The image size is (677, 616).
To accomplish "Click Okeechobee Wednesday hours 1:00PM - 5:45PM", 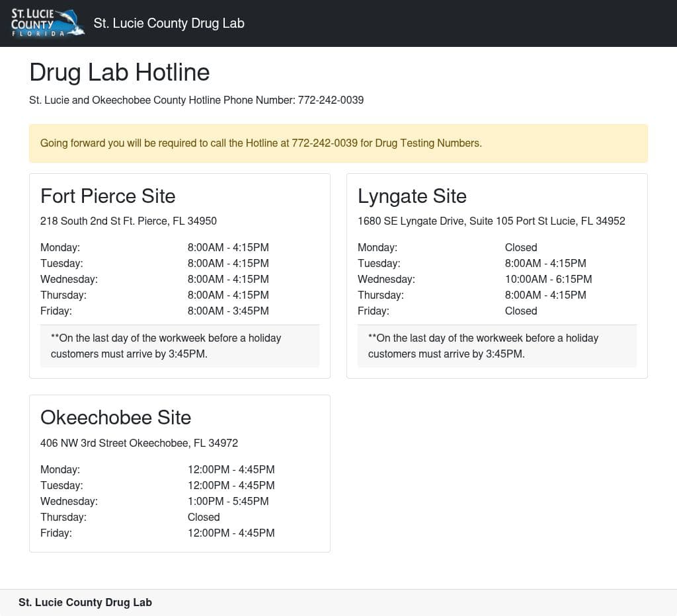I will point(228,501).
